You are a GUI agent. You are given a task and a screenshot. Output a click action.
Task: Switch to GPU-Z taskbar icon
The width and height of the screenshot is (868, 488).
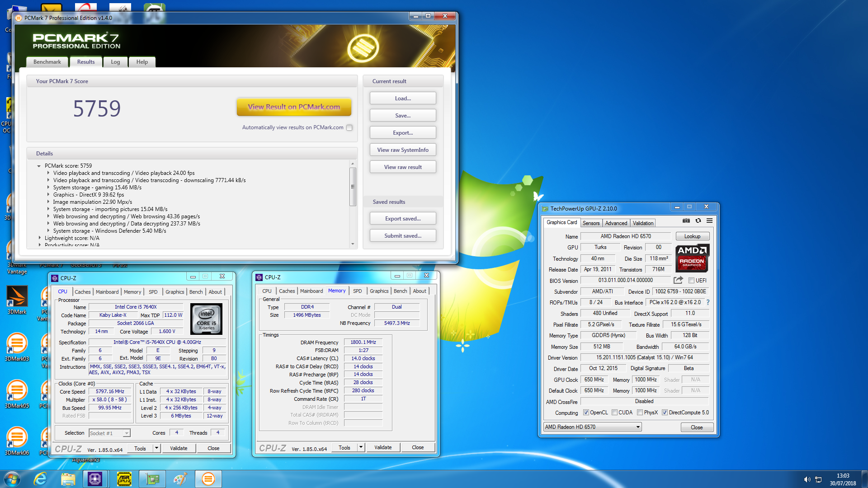[152, 479]
